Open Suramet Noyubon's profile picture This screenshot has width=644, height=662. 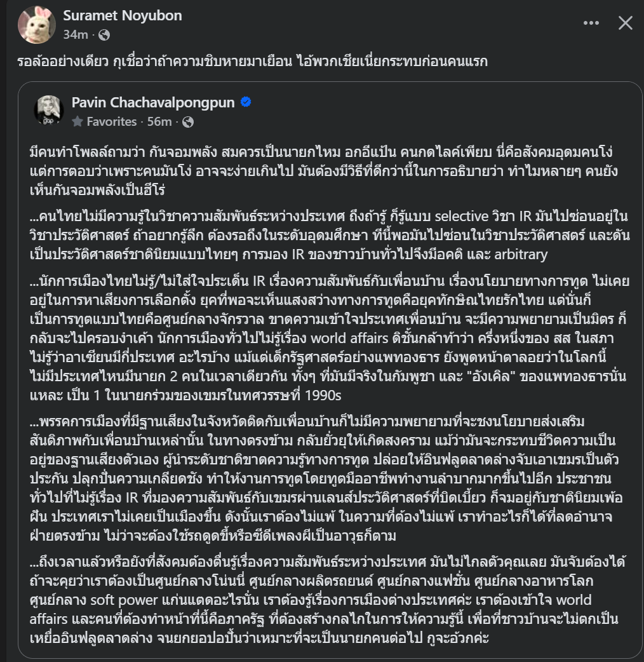(x=37, y=25)
